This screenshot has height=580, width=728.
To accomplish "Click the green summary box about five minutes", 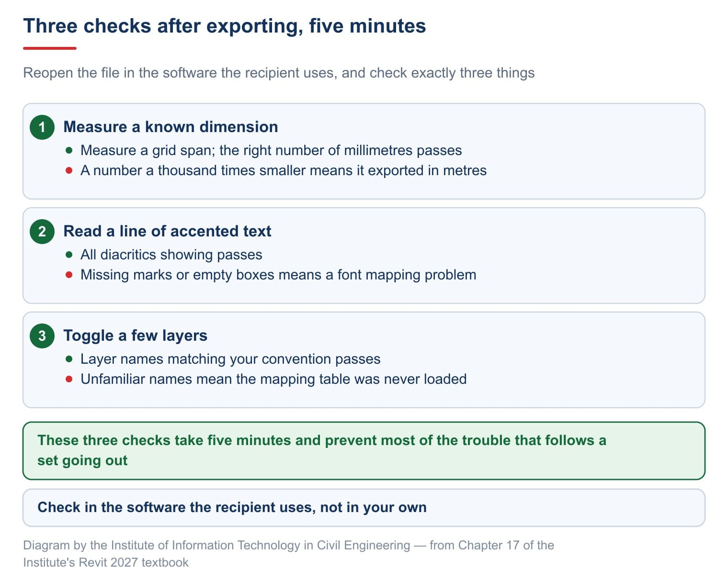I will tap(364, 450).
